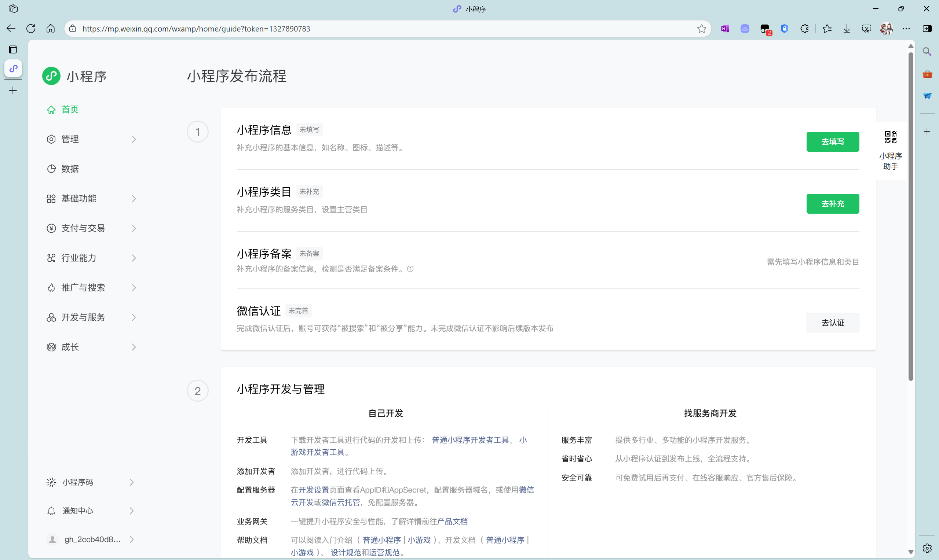939x560 pixels.
Task: Add a sidebar app with plus icon
Action: [x=927, y=131]
